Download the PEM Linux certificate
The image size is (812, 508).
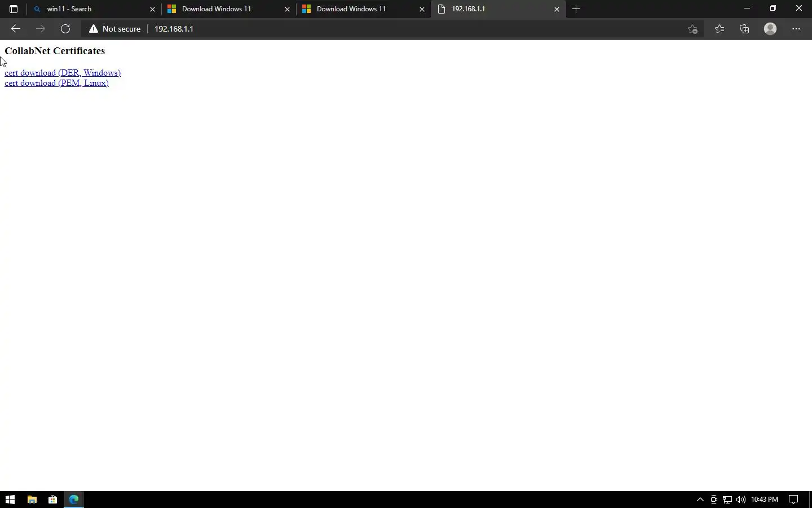[x=56, y=83]
